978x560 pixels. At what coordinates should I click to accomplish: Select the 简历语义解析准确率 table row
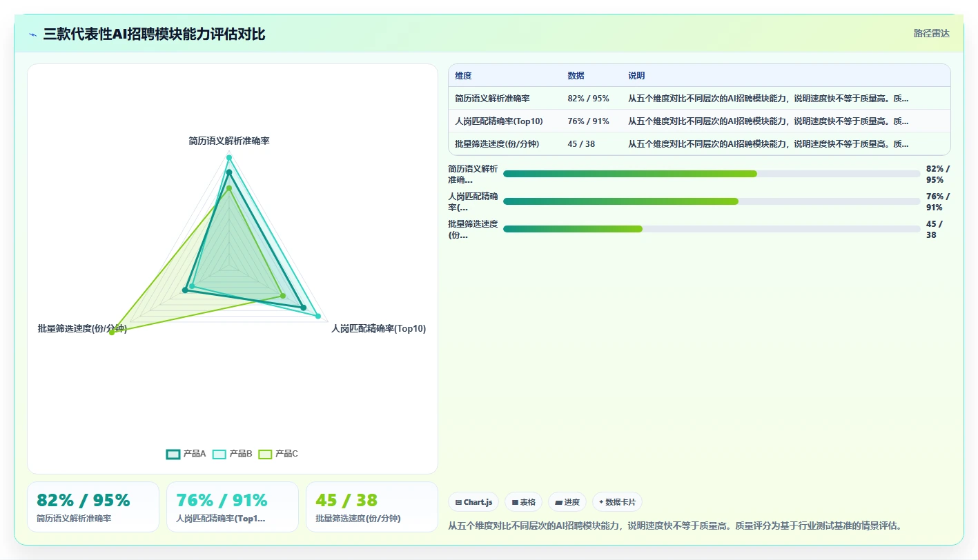click(699, 99)
